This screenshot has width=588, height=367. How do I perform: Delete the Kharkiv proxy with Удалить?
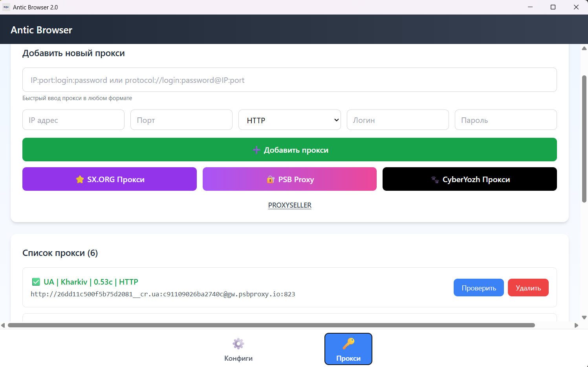coord(528,288)
